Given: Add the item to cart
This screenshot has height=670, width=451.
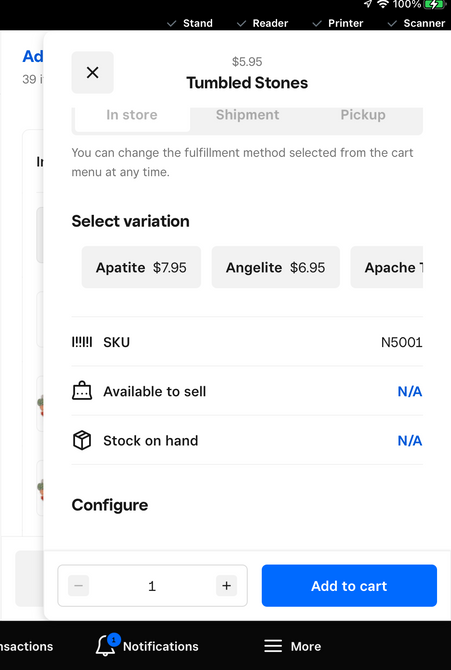Looking at the screenshot, I should coord(349,586).
